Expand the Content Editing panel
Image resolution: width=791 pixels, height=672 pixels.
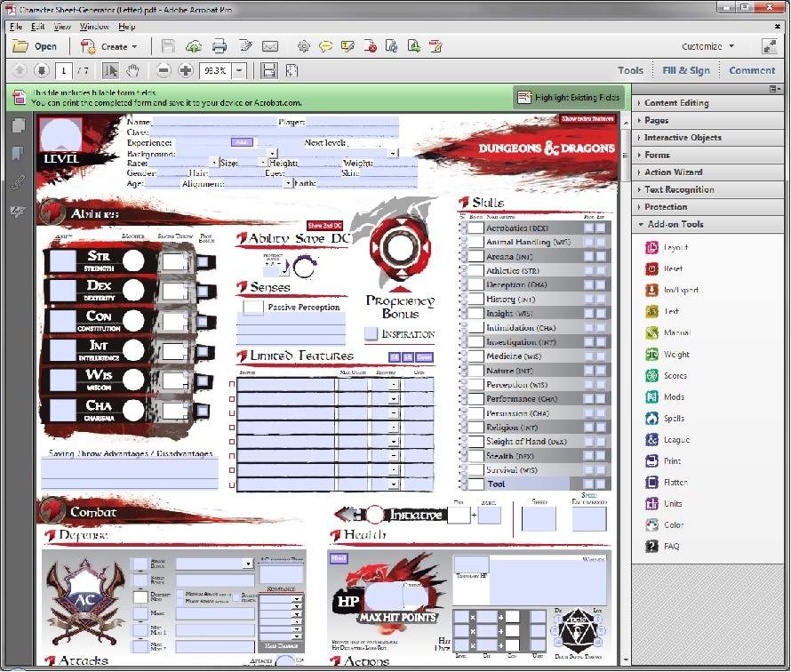coord(676,103)
